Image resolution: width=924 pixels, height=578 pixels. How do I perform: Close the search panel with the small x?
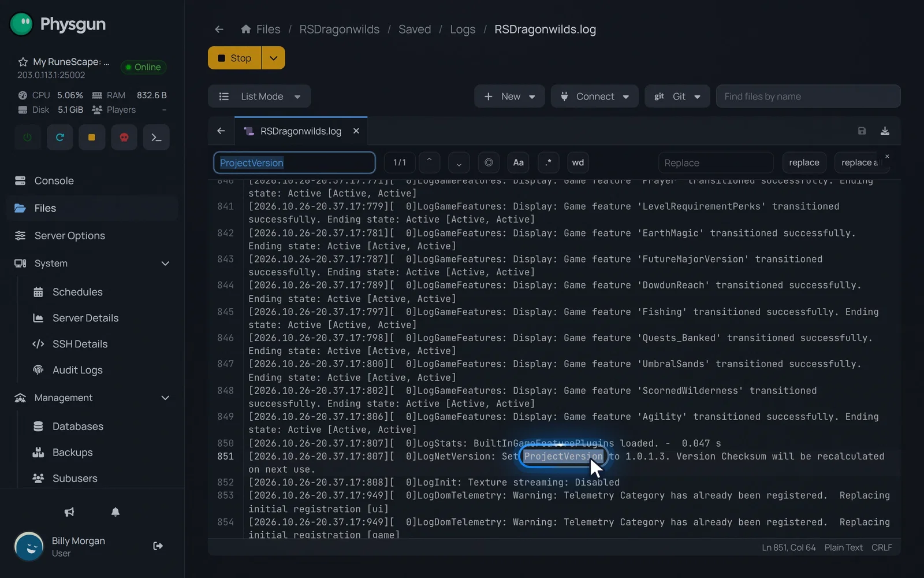[887, 157]
